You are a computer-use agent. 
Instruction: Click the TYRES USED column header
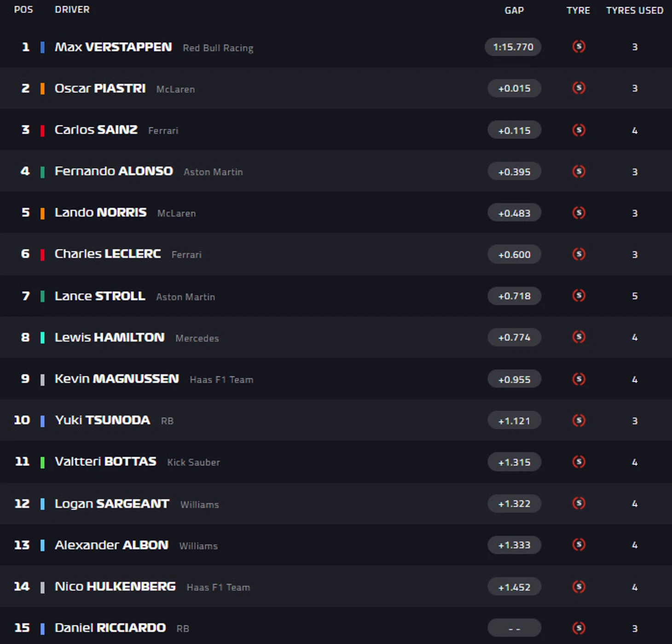click(635, 11)
